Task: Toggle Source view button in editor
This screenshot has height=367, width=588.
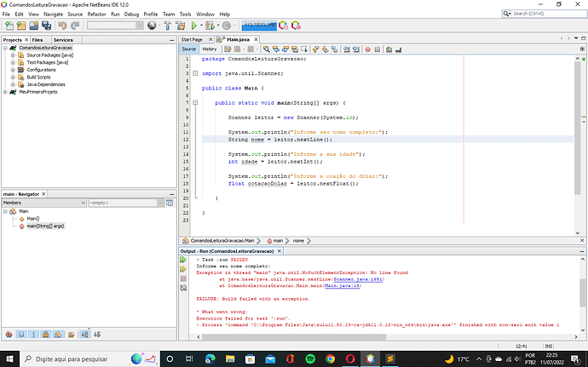Action: pos(188,49)
